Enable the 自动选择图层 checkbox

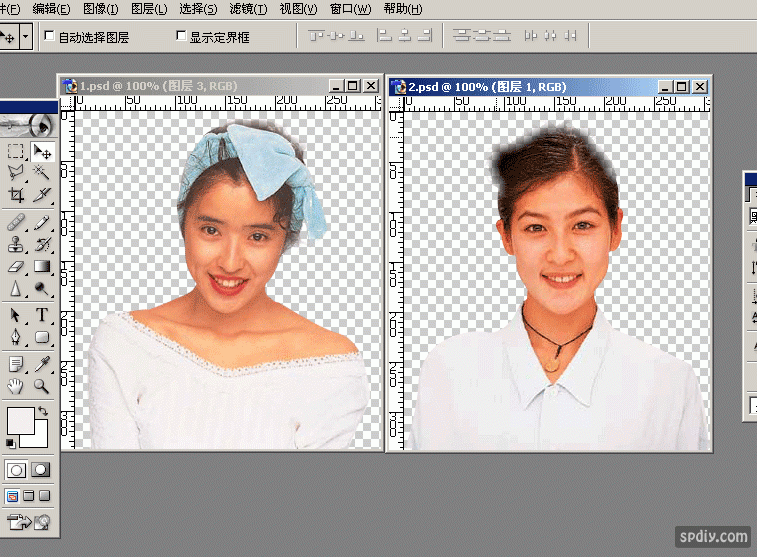50,36
